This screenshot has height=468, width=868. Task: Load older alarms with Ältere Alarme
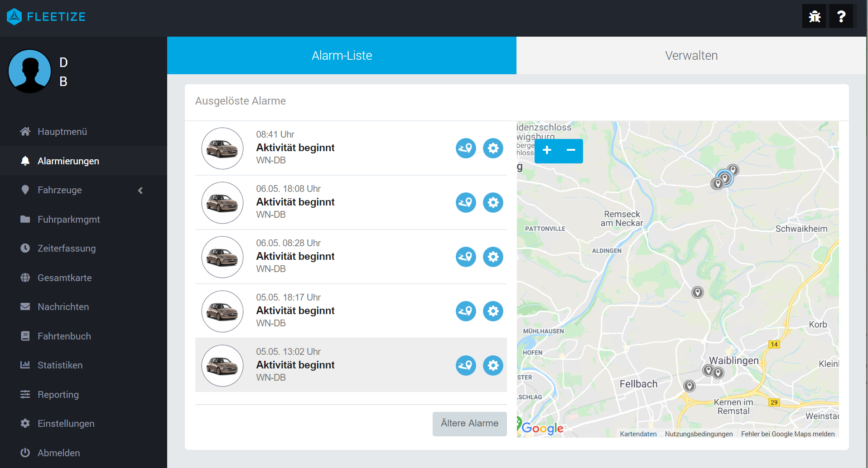pyautogui.click(x=469, y=424)
